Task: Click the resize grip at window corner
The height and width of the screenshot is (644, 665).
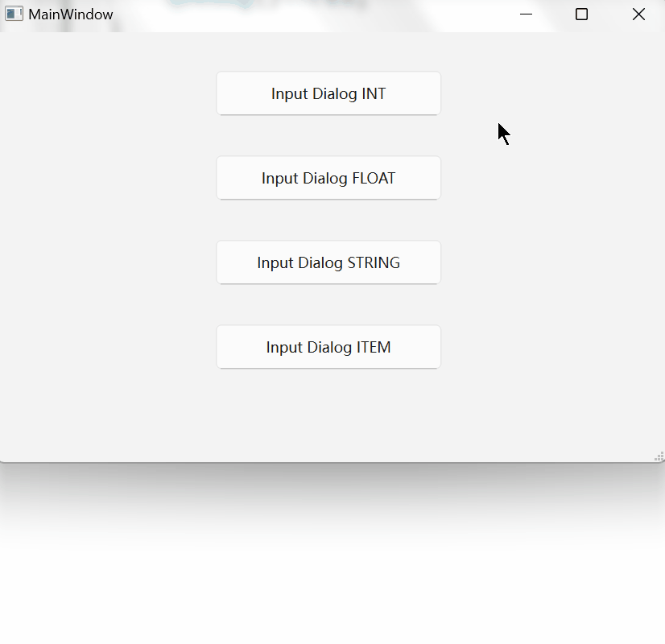Action: click(x=659, y=456)
